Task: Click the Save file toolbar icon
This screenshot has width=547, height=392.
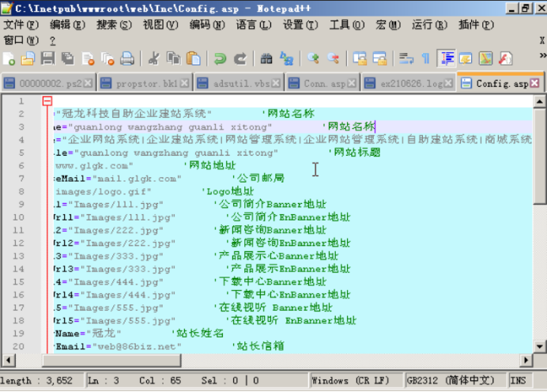Action: (47, 58)
